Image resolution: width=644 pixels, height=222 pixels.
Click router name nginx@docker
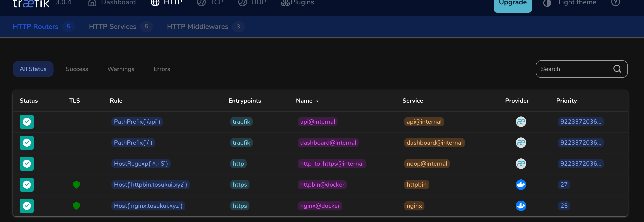point(320,206)
